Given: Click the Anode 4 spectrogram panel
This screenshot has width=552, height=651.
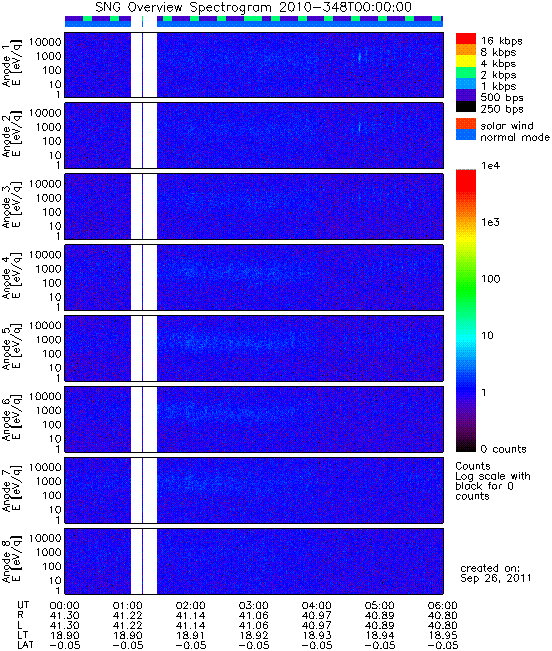Looking at the screenshot, I should [x=254, y=277].
